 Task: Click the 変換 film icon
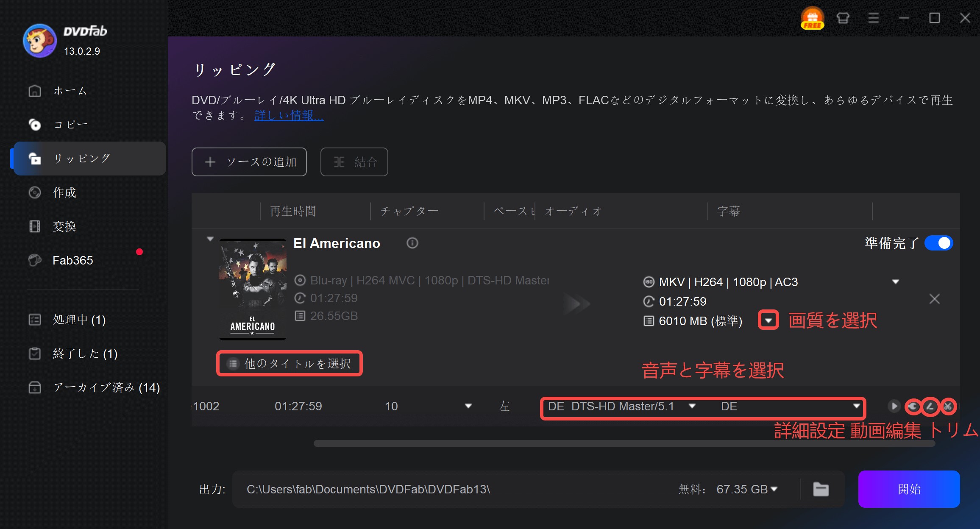click(x=34, y=226)
